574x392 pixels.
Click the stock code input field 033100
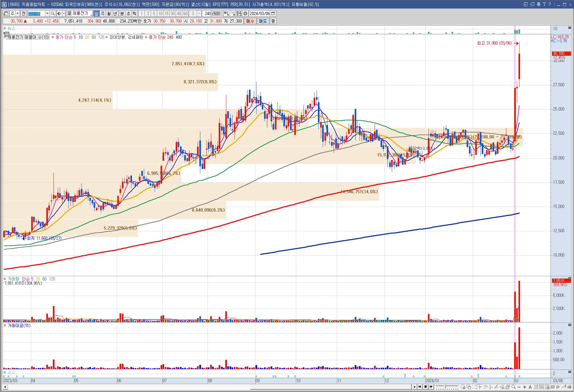[36, 13]
